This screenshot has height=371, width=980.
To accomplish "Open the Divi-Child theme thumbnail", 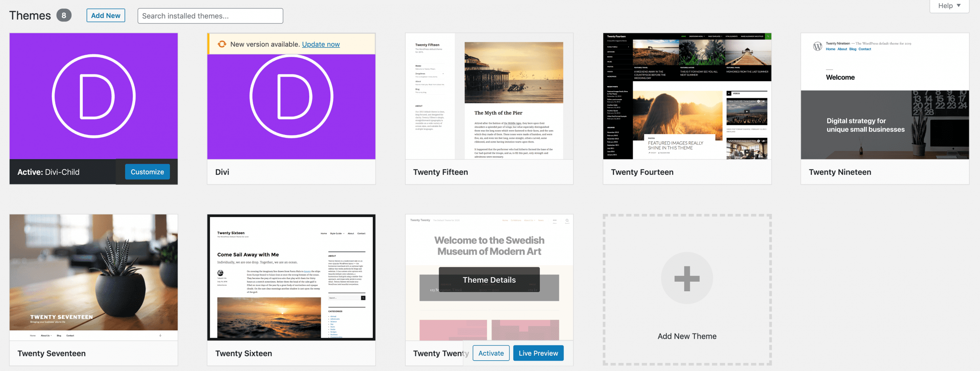I will tap(93, 96).
